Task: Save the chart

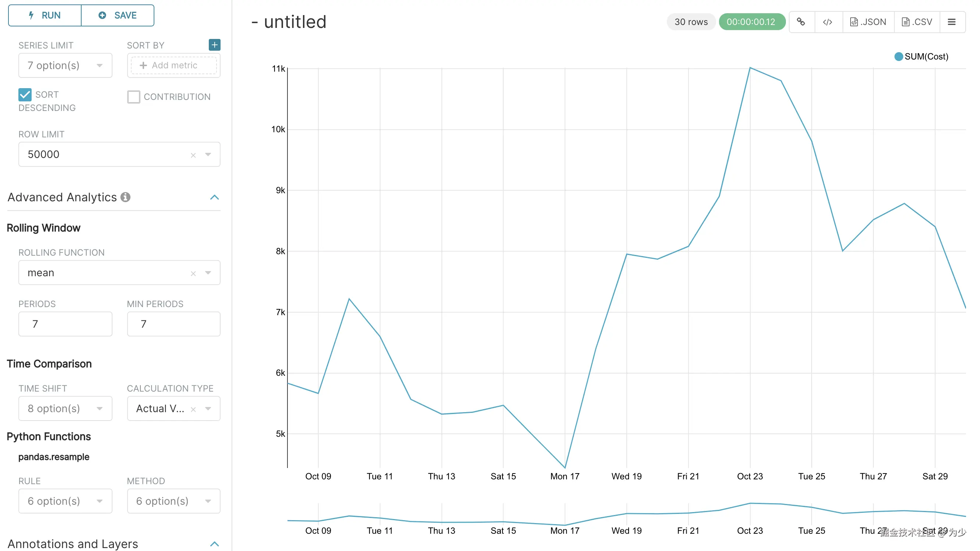Action: (118, 15)
